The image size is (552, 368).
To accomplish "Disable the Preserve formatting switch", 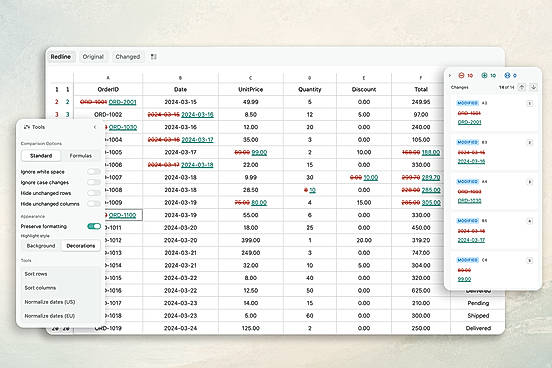I will pyautogui.click(x=94, y=226).
